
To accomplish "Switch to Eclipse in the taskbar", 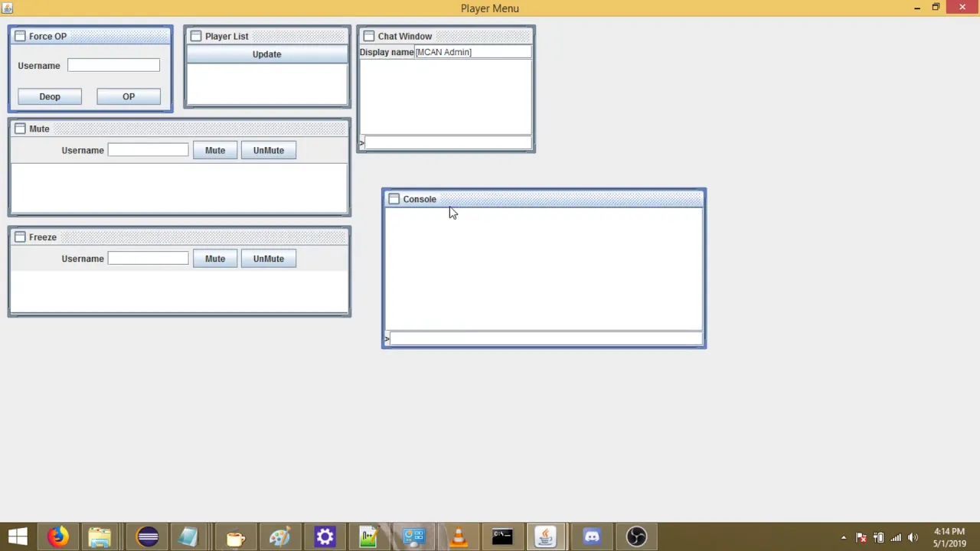I will (x=147, y=536).
